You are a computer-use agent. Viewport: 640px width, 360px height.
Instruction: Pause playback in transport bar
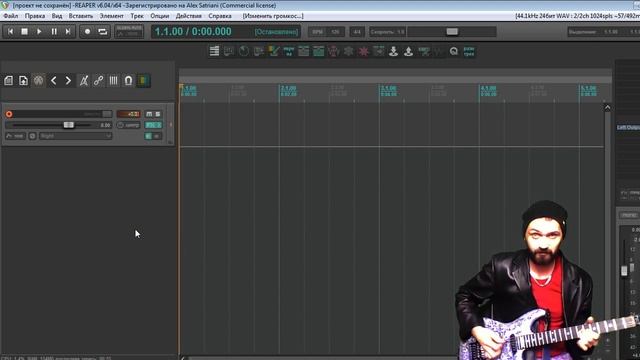coord(54,31)
